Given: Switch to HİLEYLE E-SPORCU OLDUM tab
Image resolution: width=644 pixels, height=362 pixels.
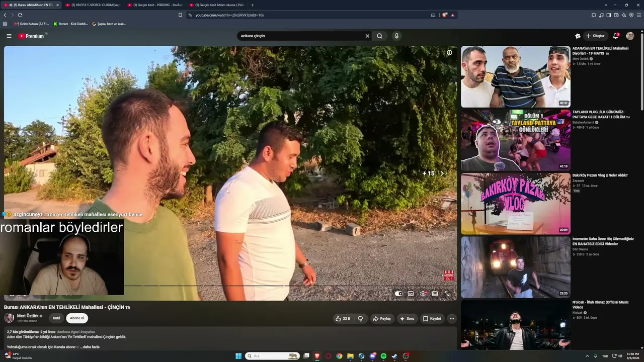Looking at the screenshot, I should pos(94,5).
